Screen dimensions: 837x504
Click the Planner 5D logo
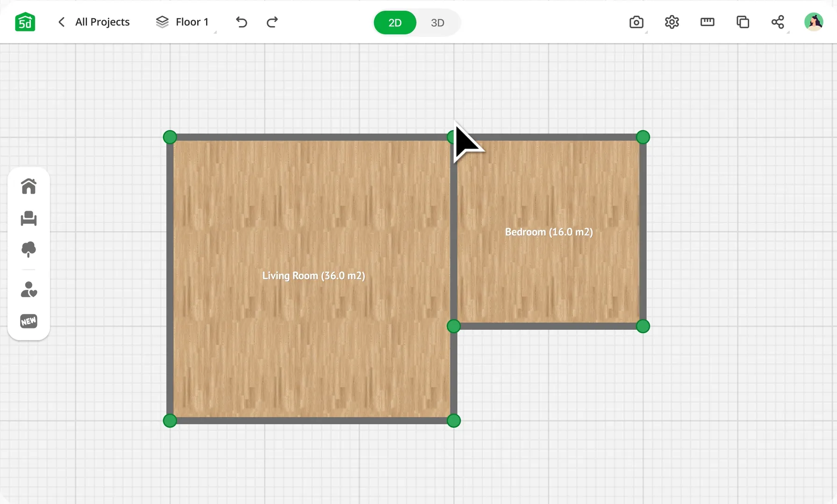(x=25, y=21)
